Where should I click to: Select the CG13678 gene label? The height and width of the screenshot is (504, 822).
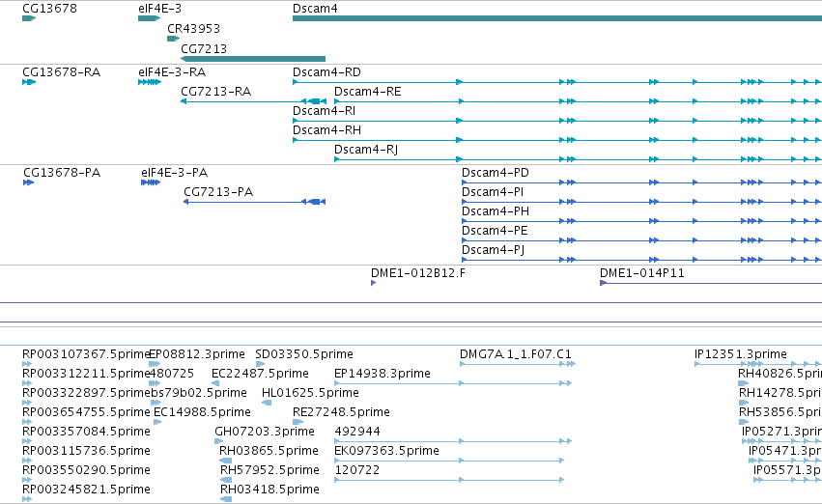50,9
